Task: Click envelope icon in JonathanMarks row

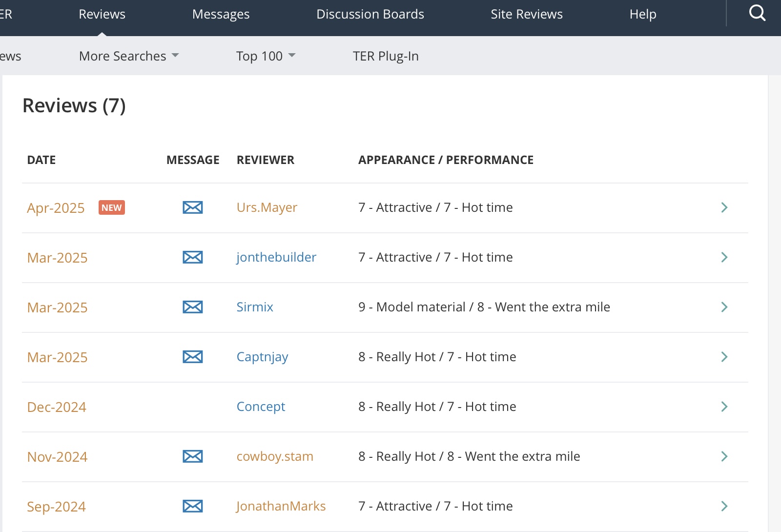Action: point(193,506)
